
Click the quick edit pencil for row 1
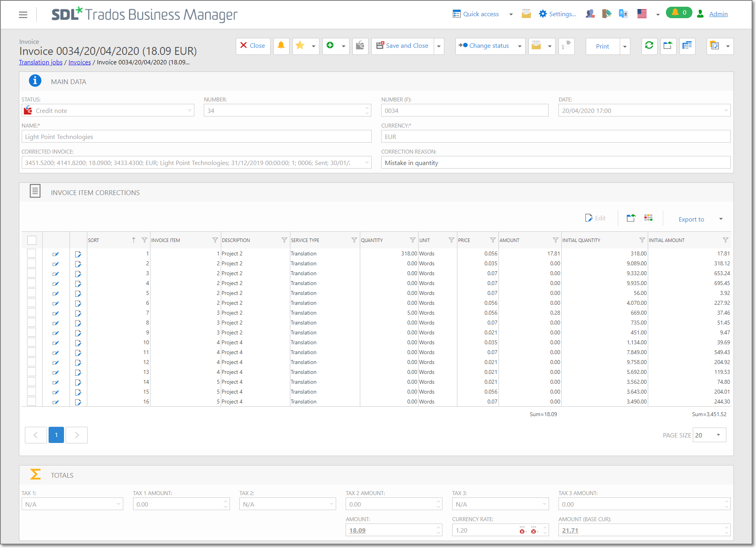56,254
